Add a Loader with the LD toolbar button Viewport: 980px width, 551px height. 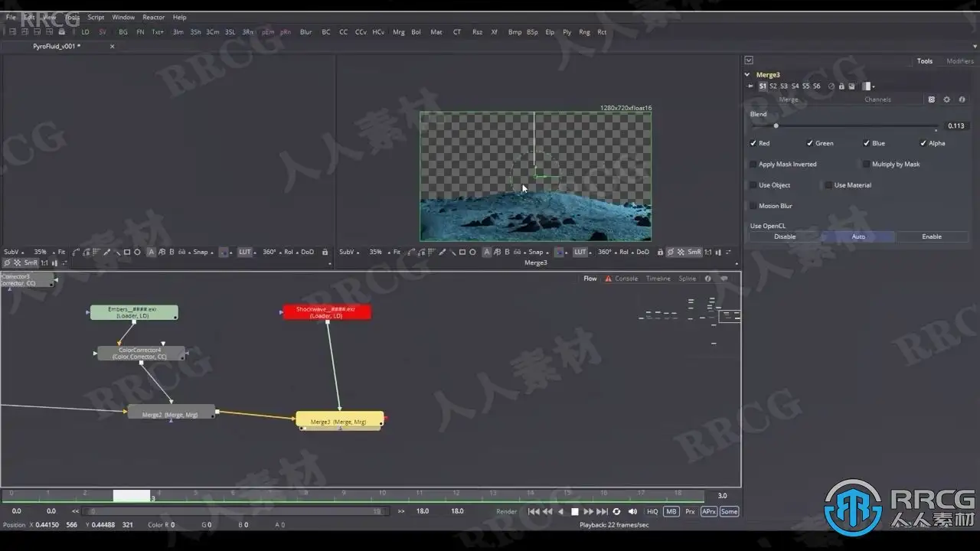click(x=85, y=32)
